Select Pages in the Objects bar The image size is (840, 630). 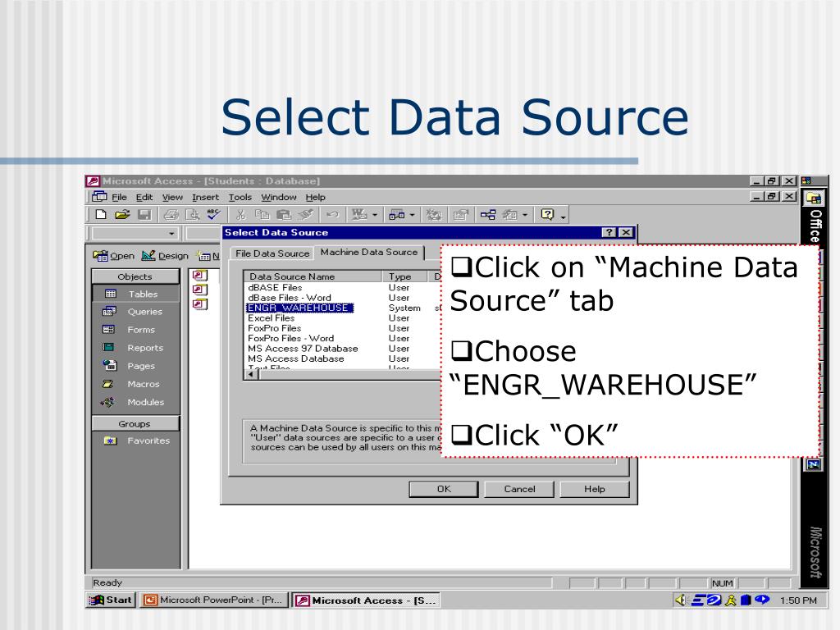pyautogui.click(x=135, y=366)
